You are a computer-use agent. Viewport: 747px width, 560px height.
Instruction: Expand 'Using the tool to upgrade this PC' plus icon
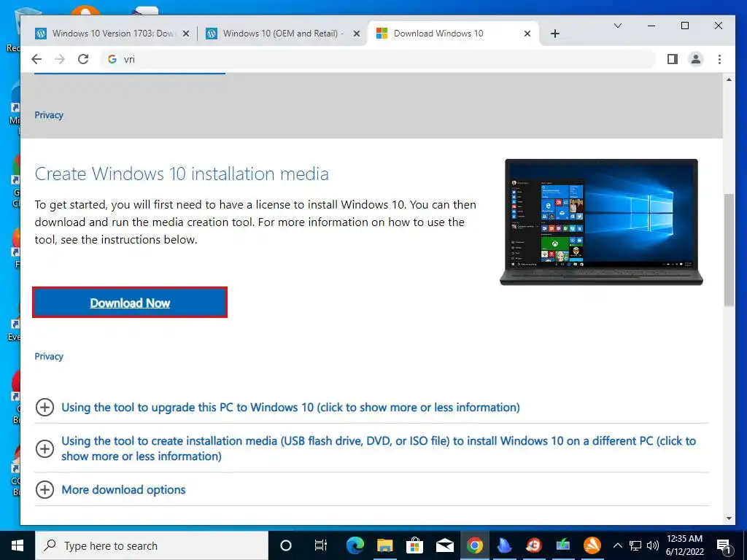pos(44,407)
